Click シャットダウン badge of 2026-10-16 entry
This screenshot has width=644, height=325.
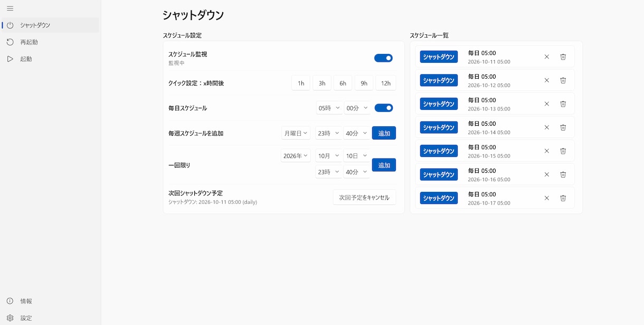pos(439,174)
